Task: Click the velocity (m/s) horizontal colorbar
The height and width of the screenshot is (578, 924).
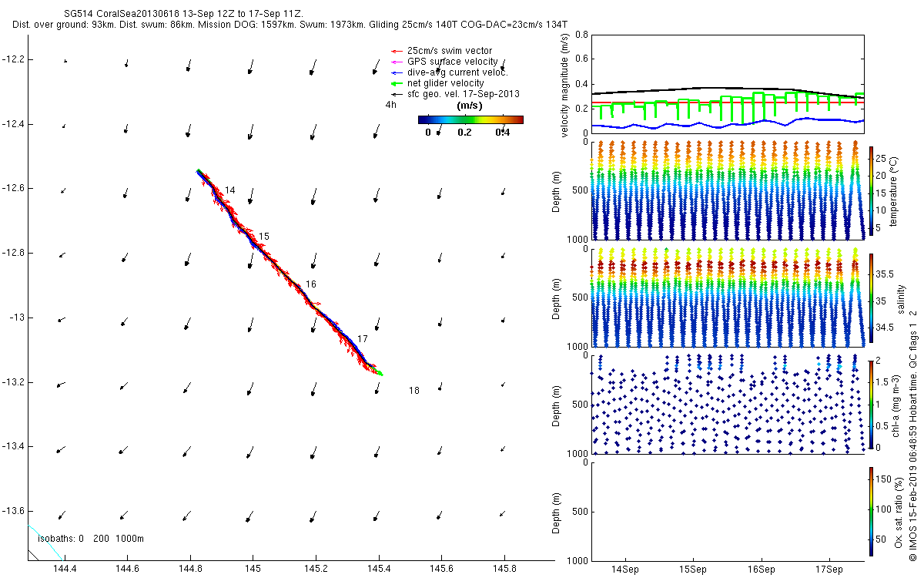Action: (x=470, y=119)
